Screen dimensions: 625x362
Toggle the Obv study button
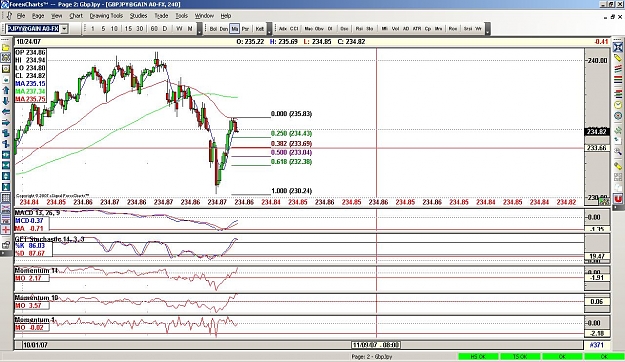tap(319, 29)
